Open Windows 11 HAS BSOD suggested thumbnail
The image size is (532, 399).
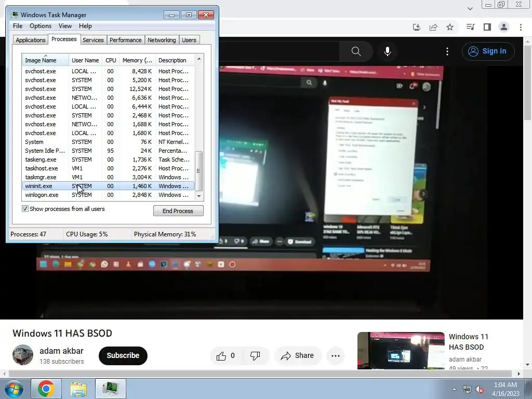401,351
